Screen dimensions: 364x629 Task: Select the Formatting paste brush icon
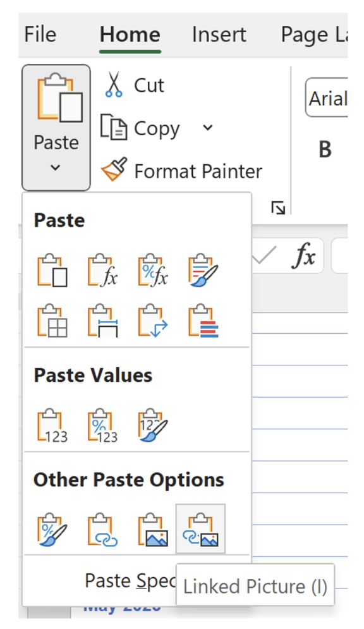[x=52, y=529]
